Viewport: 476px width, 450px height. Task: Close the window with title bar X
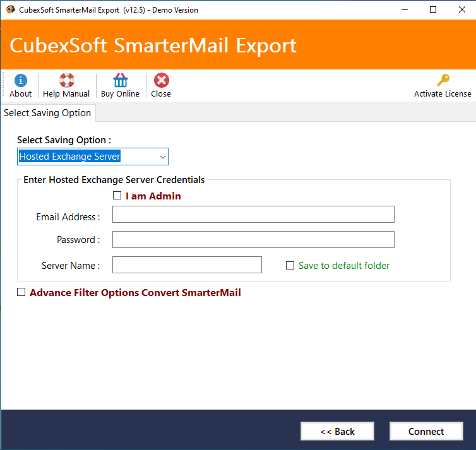coord(461,9)
